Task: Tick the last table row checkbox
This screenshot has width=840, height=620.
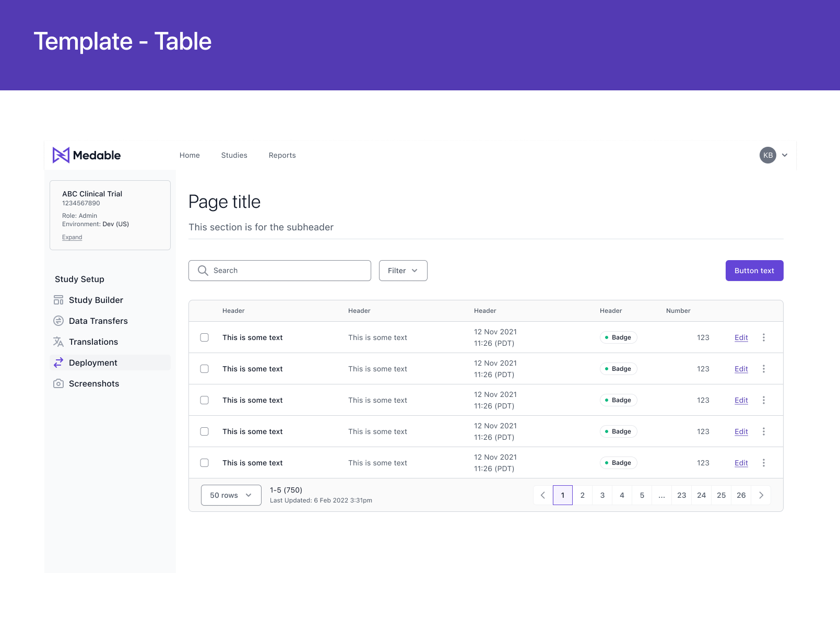Action: coord(204,463)
